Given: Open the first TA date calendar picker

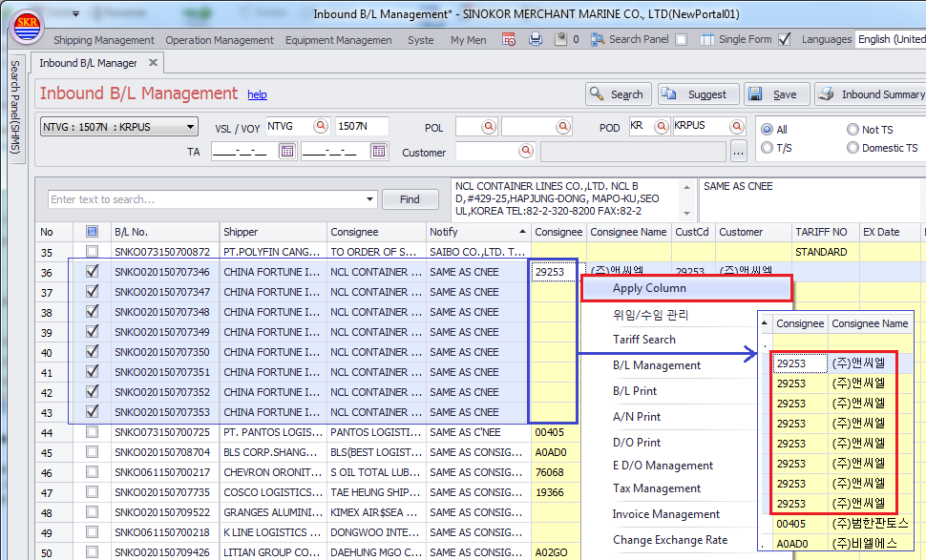Looking at the screenshot, I should pos(286,151).
